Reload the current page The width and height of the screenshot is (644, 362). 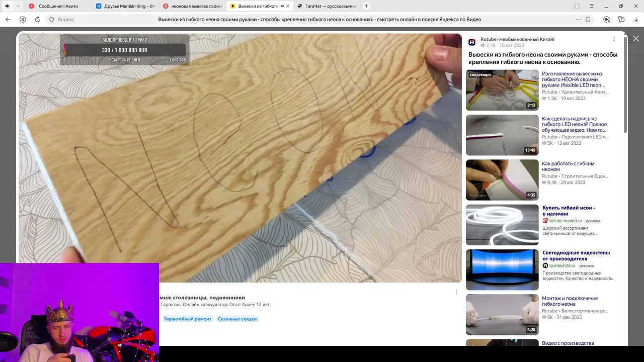coord(37,19)
